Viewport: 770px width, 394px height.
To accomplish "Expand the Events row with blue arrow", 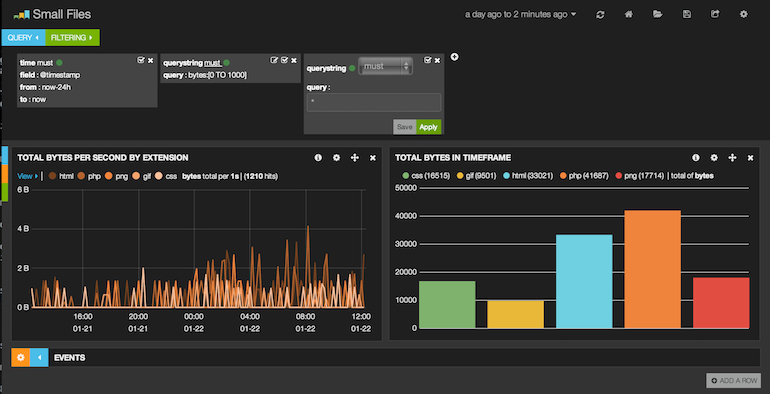I will click(x=39, y=358).
